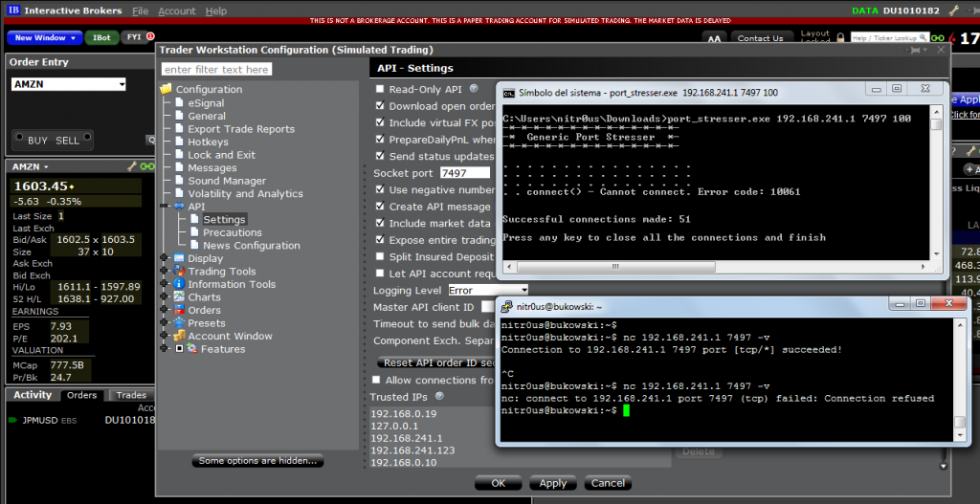Switch to the Trades tab
The height and width of the screenshot is (504, 980).
(x=131, y=395)
